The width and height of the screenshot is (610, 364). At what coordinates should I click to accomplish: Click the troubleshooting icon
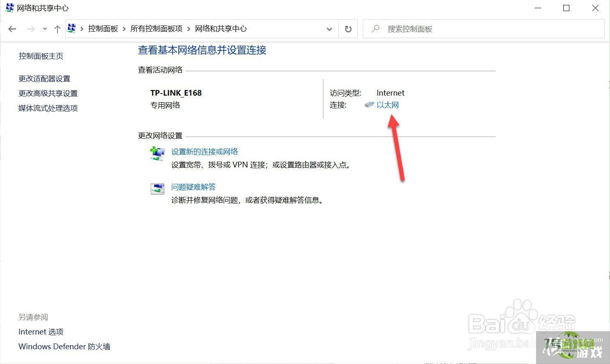click(x=157, y=189)
